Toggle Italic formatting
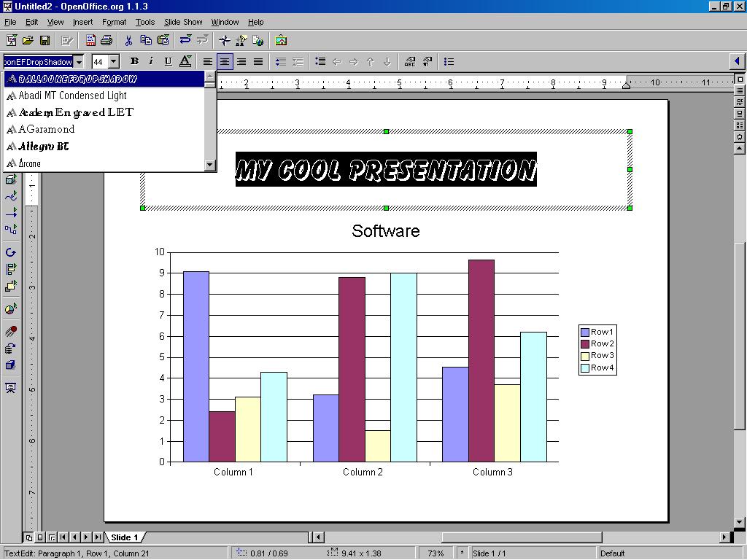The height and width of the screenshot is (560, 747). pyautogui.click(x=151, y=61)
